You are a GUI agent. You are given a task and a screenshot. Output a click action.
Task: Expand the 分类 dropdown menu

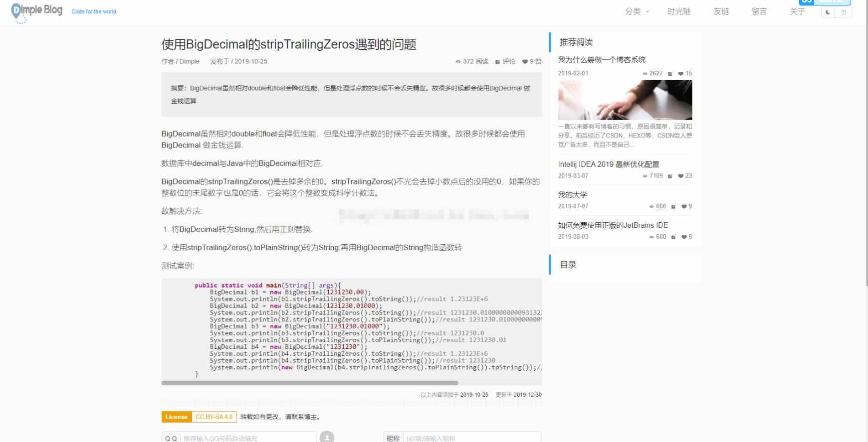[x=637, y=11]
